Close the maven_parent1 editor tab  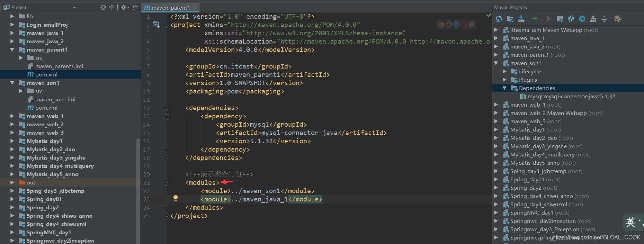(x=195, y=8)
